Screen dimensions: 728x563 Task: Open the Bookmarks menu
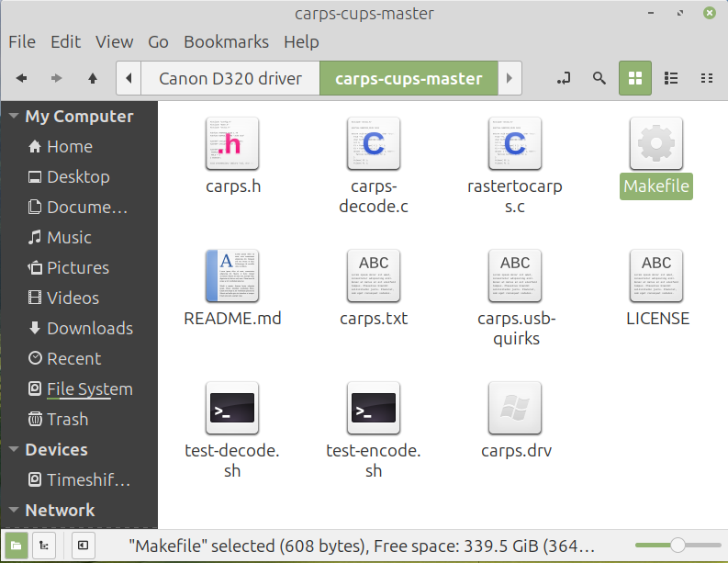[x=226, y=42]
